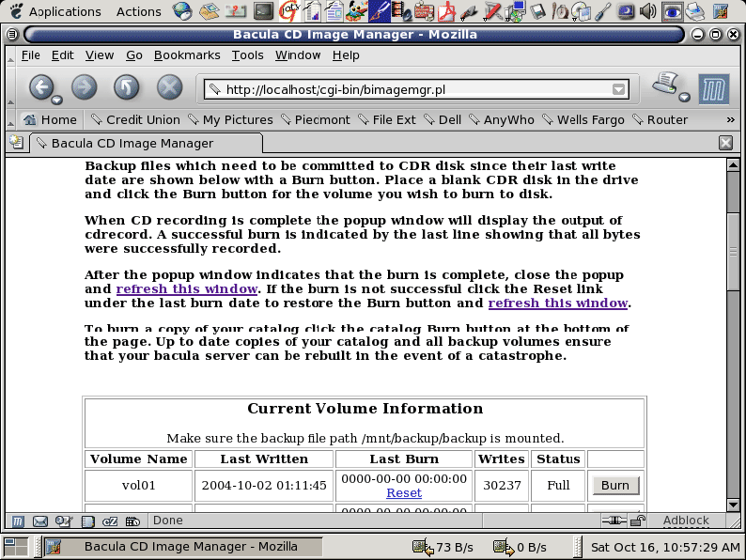Click the Forward navigation button
746x560 pixels.
85,87
